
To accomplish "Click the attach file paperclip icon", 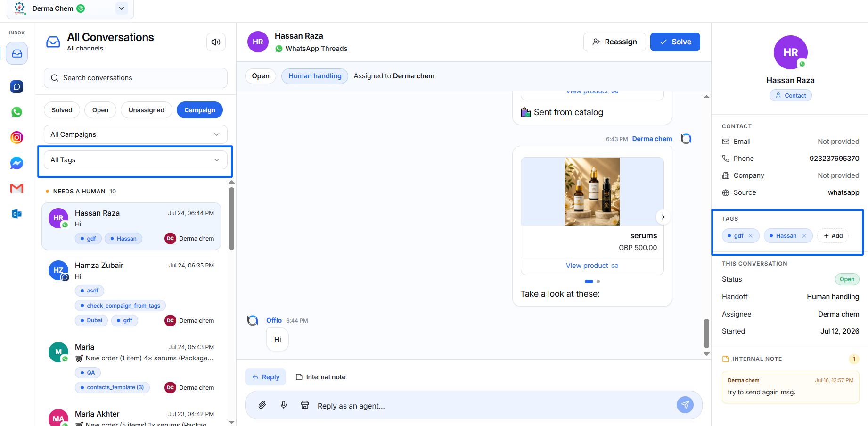I will tap(262, 405).
